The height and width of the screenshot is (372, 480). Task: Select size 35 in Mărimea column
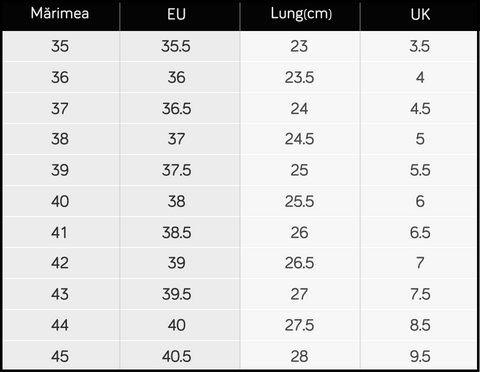click(60, 46)
